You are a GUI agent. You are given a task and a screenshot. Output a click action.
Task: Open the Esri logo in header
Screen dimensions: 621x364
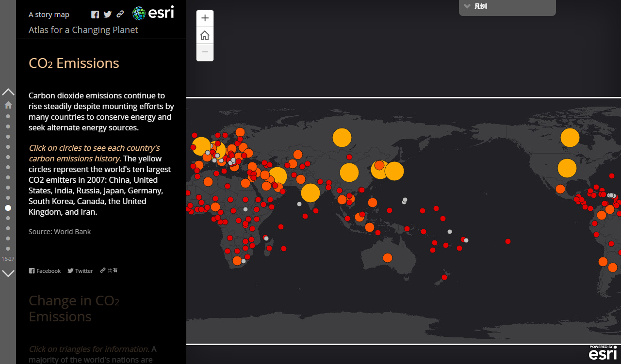[x=153, y=13]
